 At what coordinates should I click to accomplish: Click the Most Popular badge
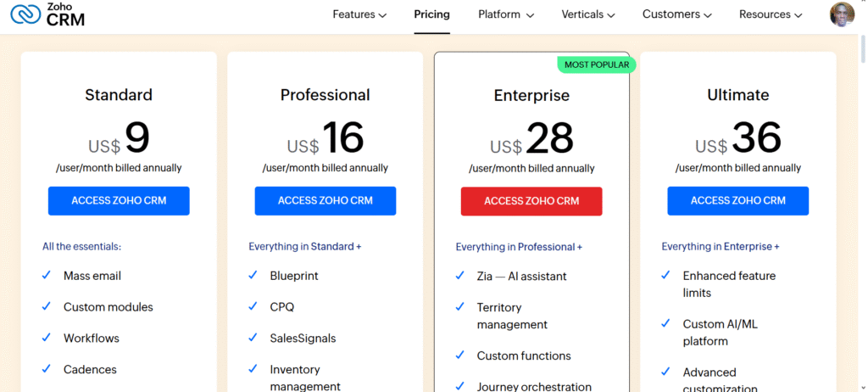coord(597,64)
